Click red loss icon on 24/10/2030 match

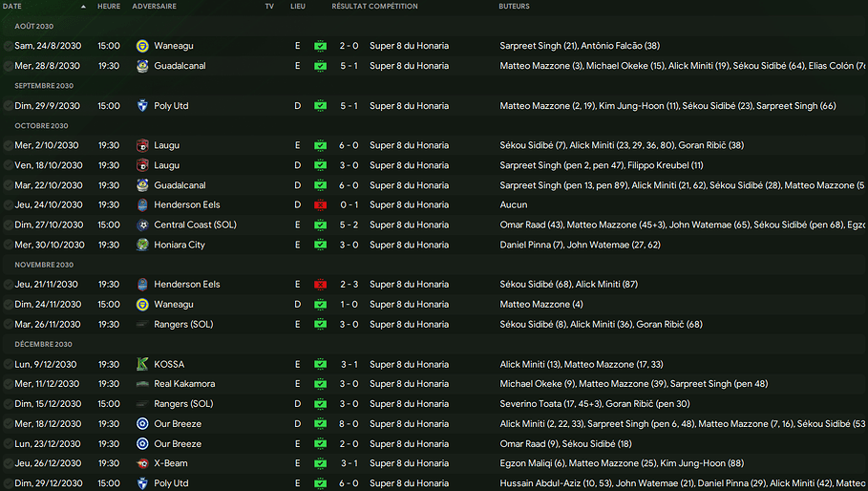320,204
